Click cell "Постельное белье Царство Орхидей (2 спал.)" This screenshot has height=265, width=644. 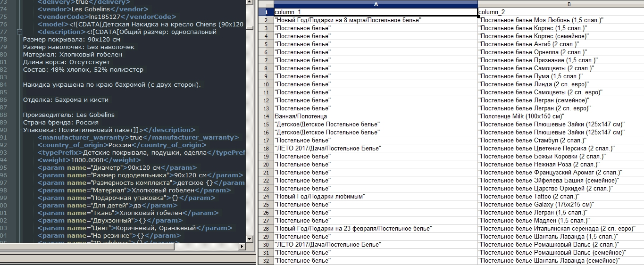tap(561, 189)
